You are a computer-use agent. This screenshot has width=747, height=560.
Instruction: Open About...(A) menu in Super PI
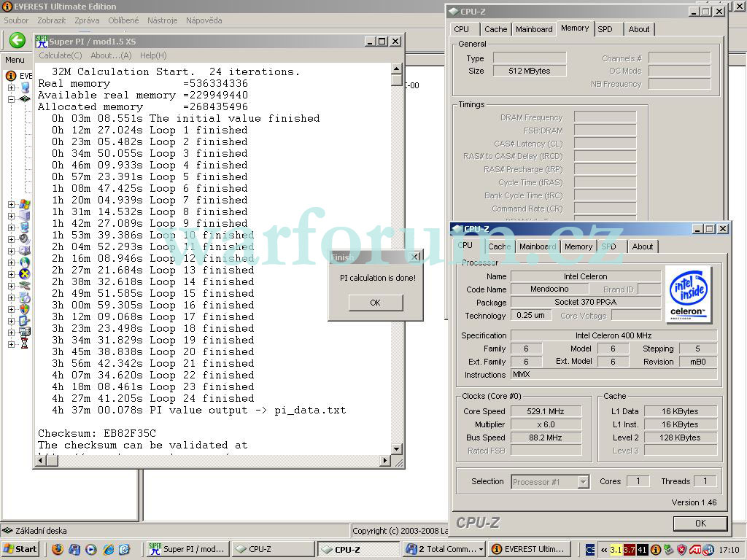click(111, 55)
